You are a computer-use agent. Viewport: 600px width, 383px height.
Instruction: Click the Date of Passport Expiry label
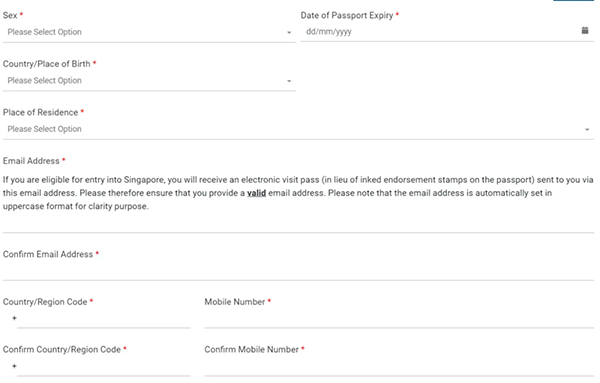point(347,15)
